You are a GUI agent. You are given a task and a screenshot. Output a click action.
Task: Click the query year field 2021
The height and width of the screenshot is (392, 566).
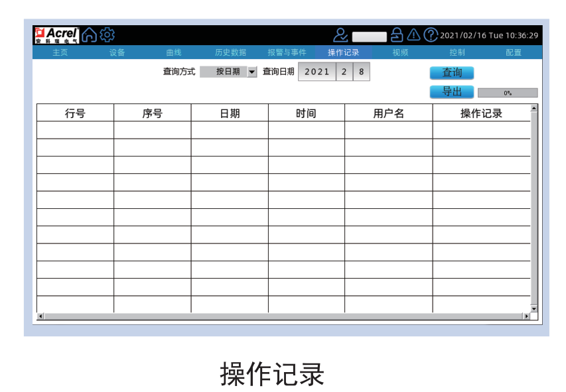pyautogui.click(x=317, y=72)
